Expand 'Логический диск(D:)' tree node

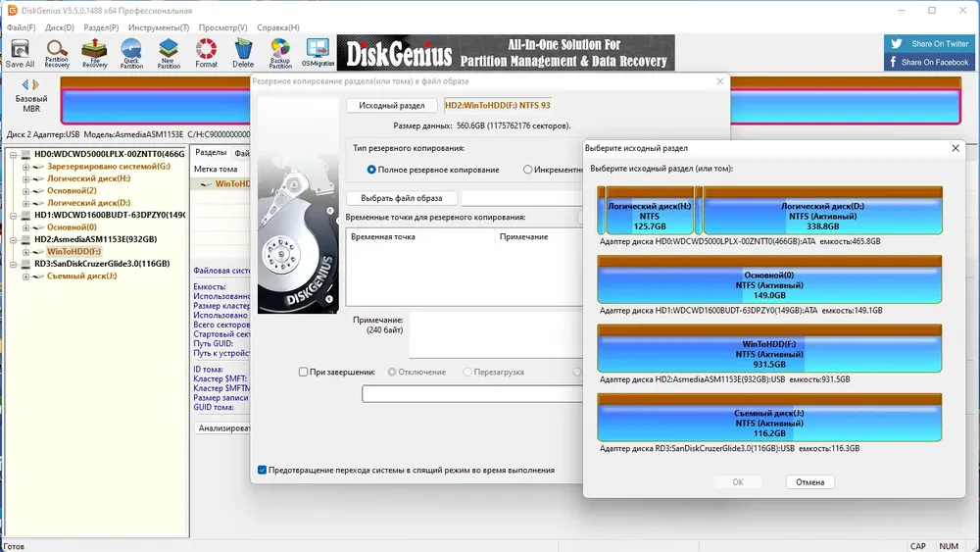[x=25, y=203]
